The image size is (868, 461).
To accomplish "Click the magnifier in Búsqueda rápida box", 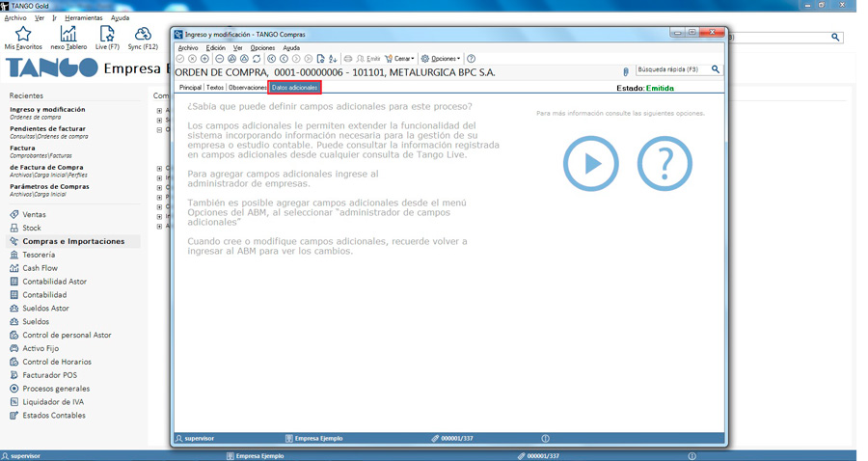I will coord(716,69).
